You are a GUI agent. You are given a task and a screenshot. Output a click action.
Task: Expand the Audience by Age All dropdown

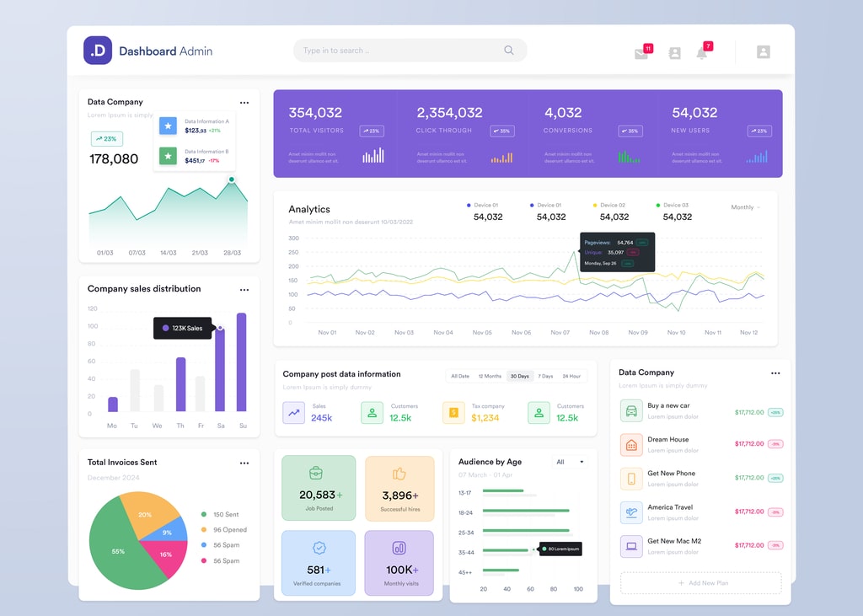pos(570,462)
